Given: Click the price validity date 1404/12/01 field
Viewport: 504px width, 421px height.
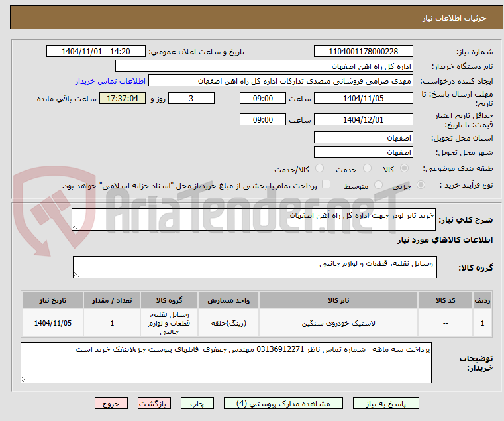Looking at the screenshot, I should pyautogui.click(x=363, y=120).
